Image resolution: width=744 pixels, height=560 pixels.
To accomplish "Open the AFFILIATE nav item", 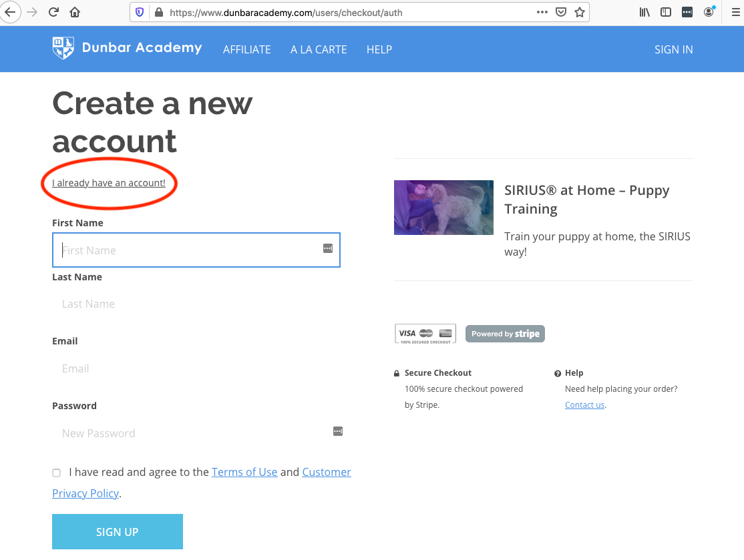I will click(246, 49).
